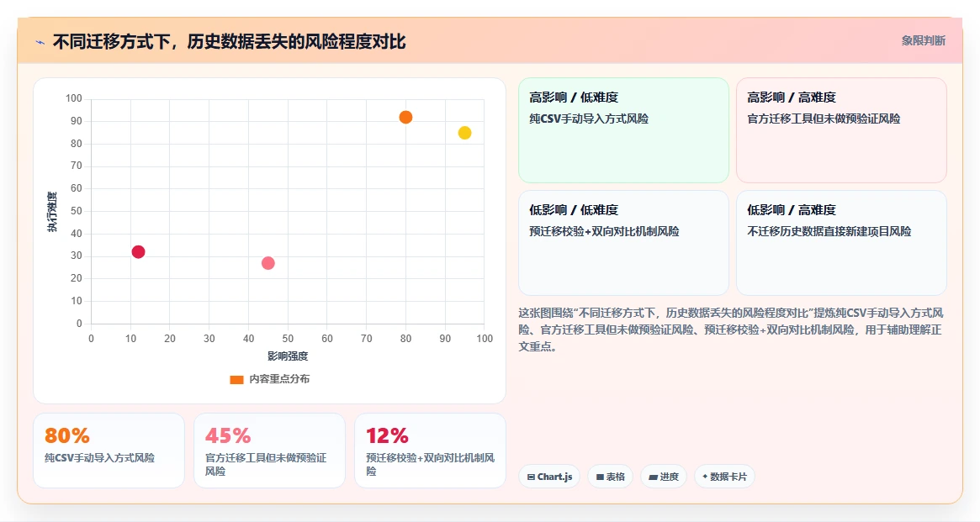Click the crimson data point on chart

point(138,252)
